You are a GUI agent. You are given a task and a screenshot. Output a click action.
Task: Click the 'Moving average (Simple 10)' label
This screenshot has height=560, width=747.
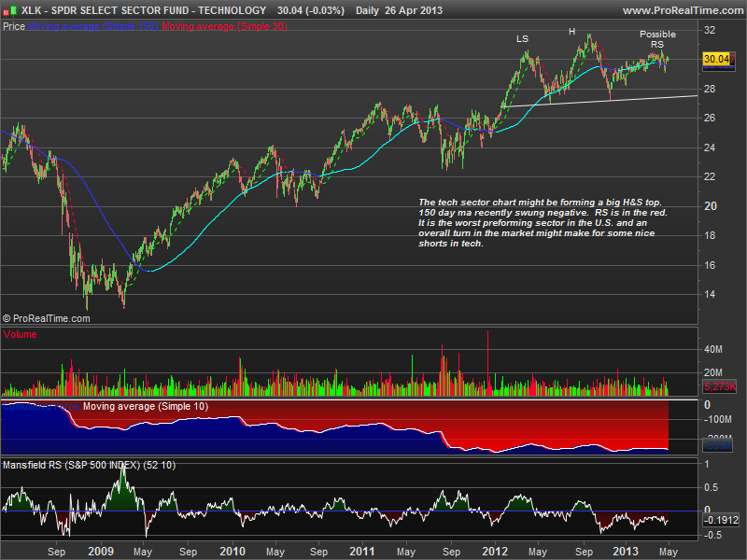[146, 406]
